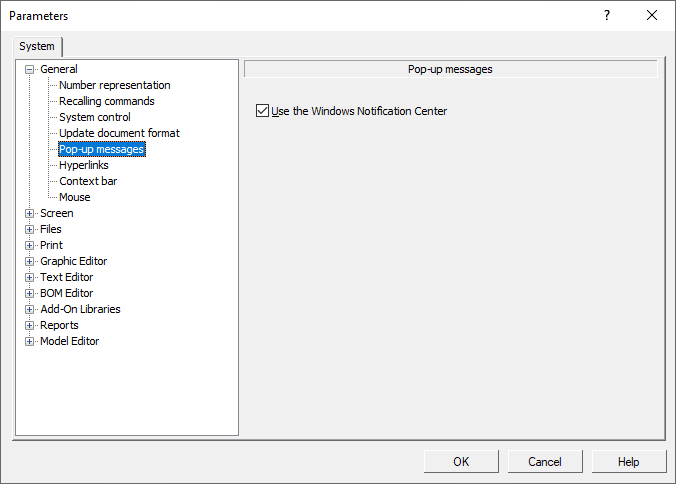This screenshot has height=484, width=676.
Task: Expand the Text Editor node
Action: pos(30,278)
